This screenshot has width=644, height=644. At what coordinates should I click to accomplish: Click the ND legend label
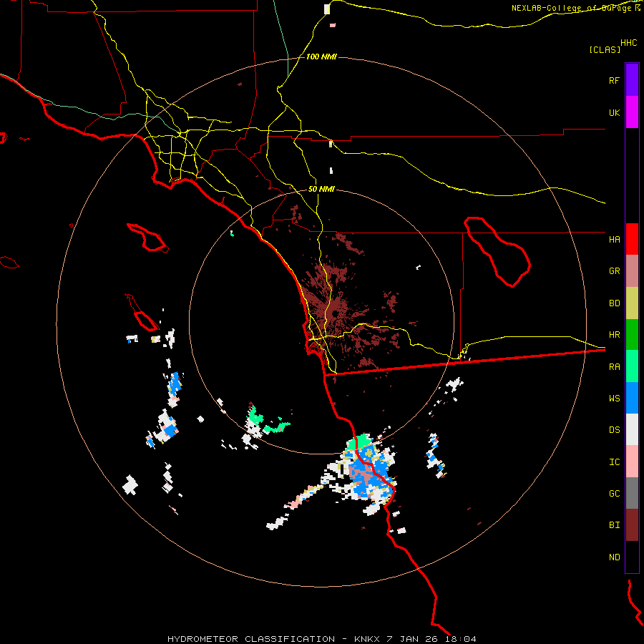614,557
